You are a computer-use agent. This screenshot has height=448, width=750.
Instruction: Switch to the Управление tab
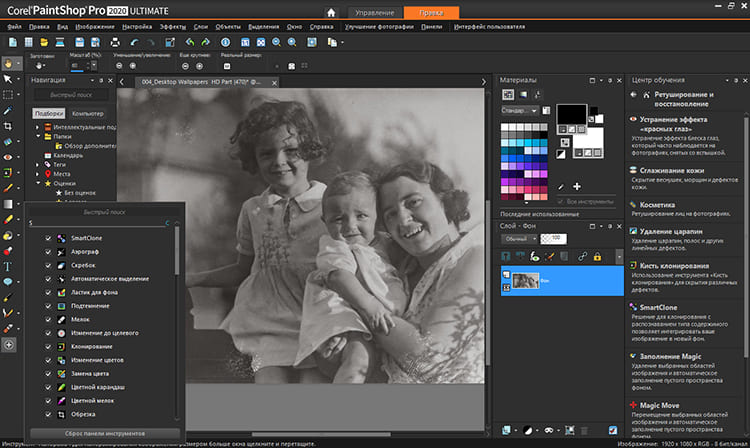[x=375, y=12]
